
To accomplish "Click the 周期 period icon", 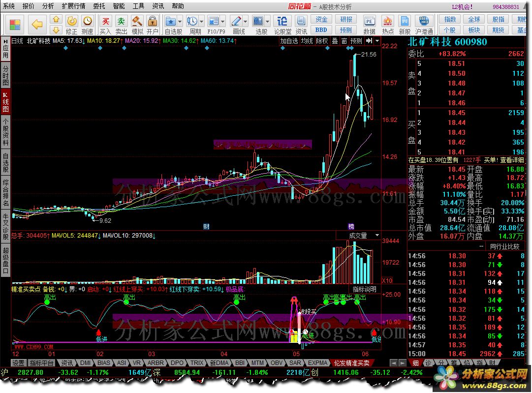I will click(192, 21).
